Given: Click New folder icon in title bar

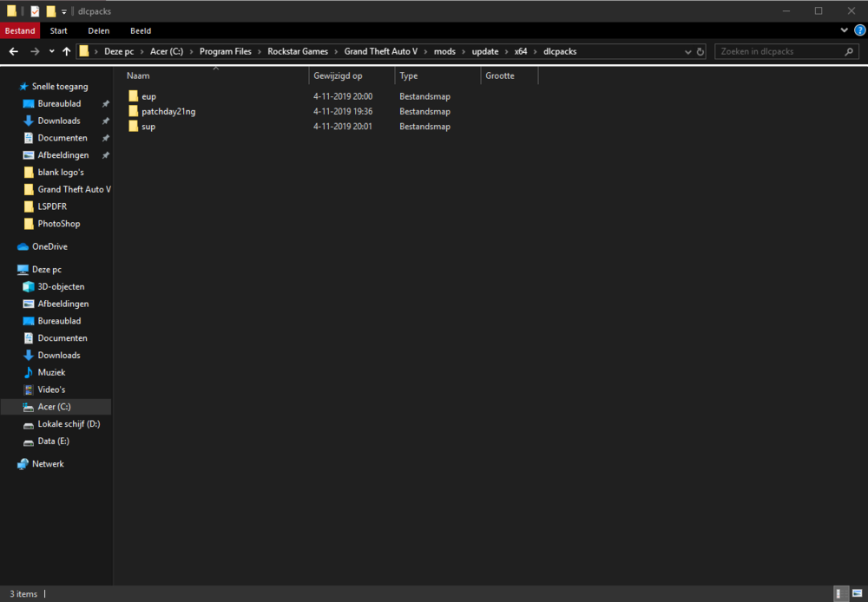Looking at the screenshot, I should click(x=51, y=11).
